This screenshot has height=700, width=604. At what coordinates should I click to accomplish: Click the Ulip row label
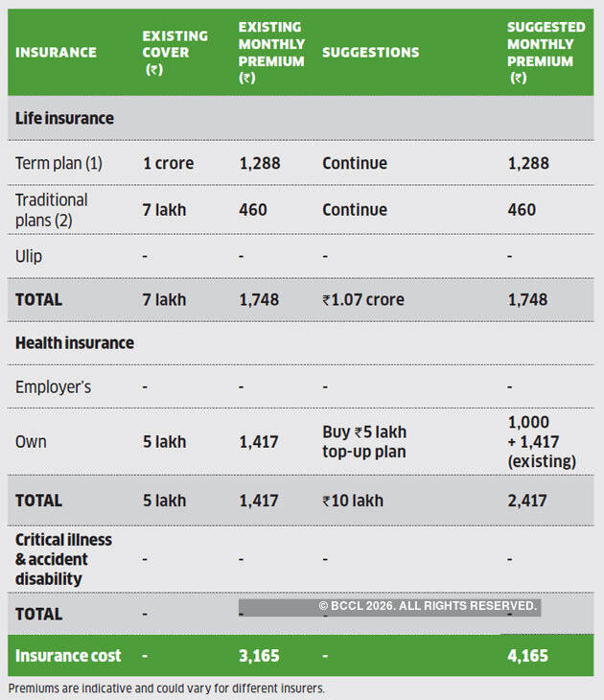pos(29,256)
